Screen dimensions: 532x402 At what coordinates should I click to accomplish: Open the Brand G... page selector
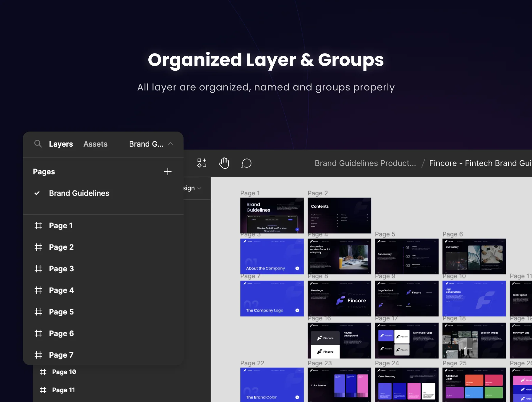click(x=146, y=144)
